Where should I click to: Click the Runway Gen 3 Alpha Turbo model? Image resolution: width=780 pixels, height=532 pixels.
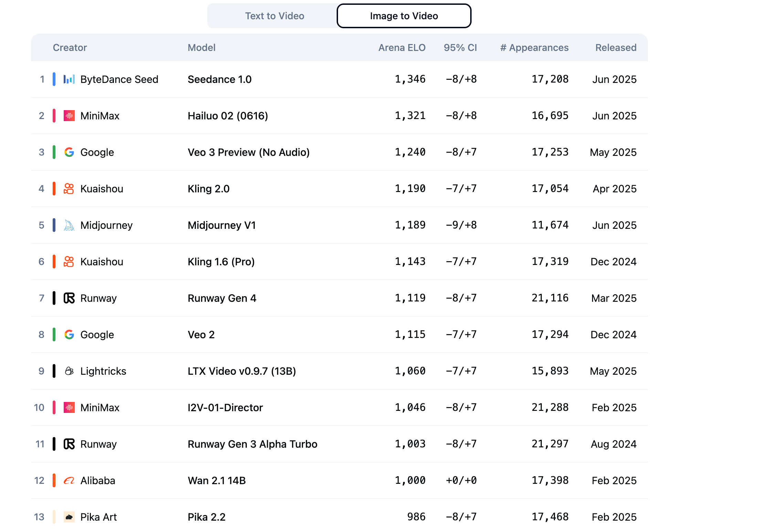click(252, 444)
